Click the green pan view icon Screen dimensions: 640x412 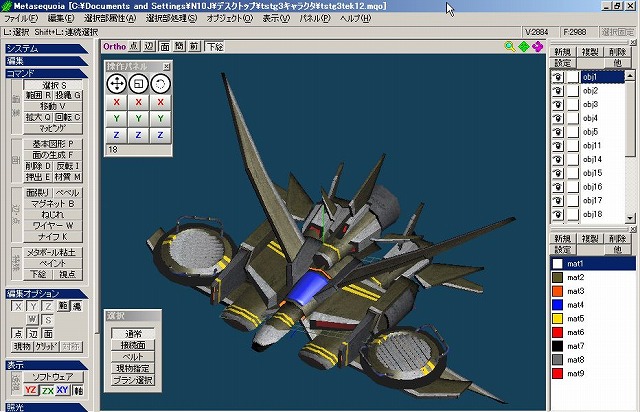point(524,47)
